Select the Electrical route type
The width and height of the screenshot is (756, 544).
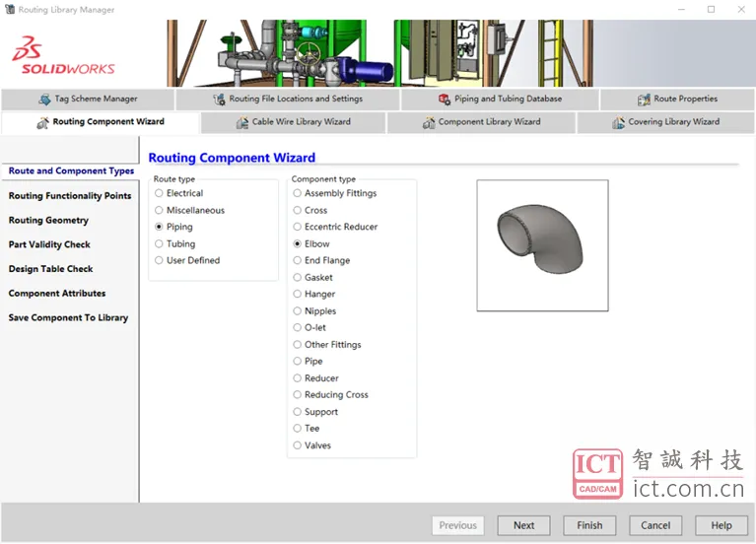(159, 193)
